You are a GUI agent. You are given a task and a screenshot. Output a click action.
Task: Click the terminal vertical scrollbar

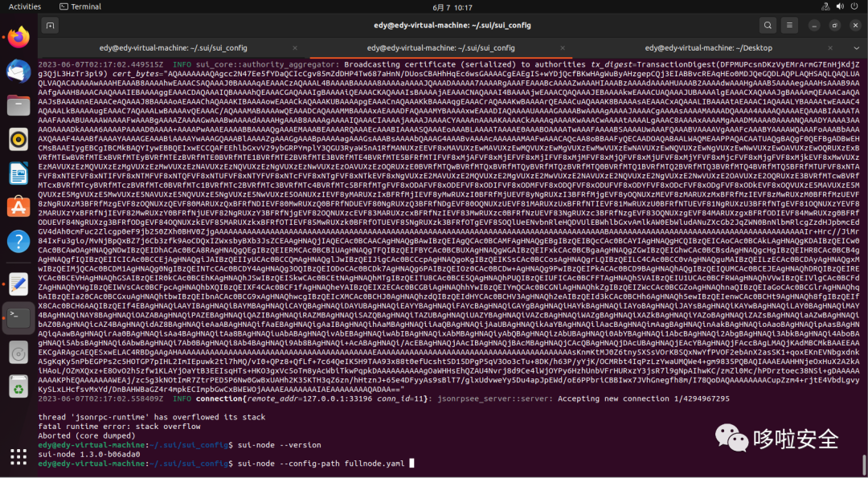(x=863, y=463)
